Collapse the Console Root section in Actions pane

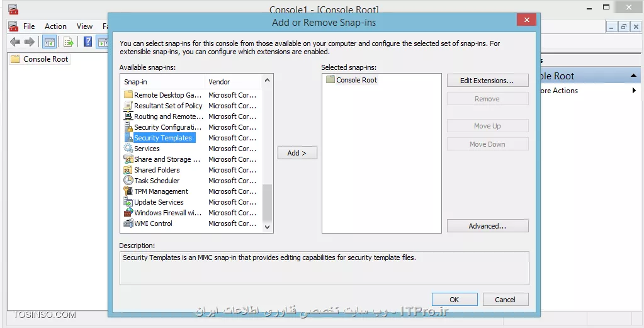coord(633,76)
